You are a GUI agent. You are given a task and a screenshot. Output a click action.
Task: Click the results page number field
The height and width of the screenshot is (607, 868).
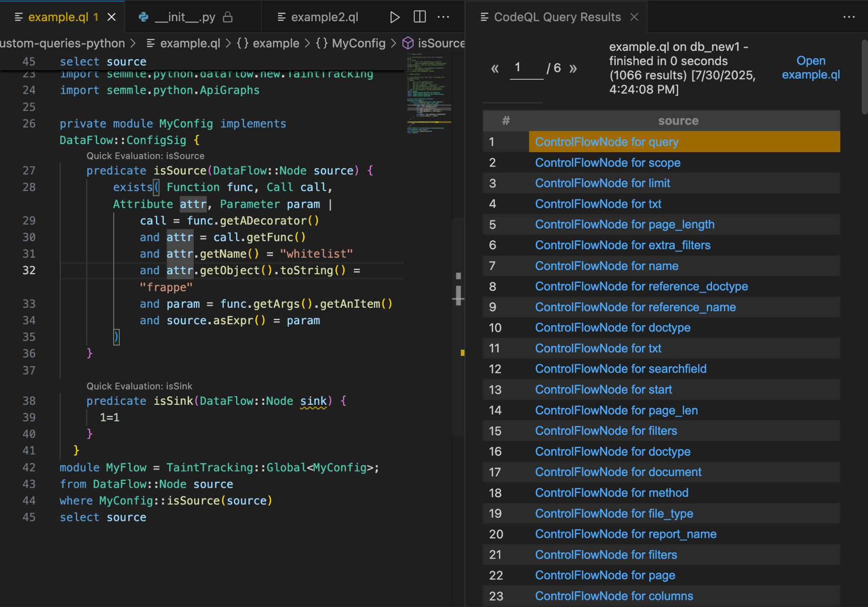pyautogui.click(x=526, y=68)
